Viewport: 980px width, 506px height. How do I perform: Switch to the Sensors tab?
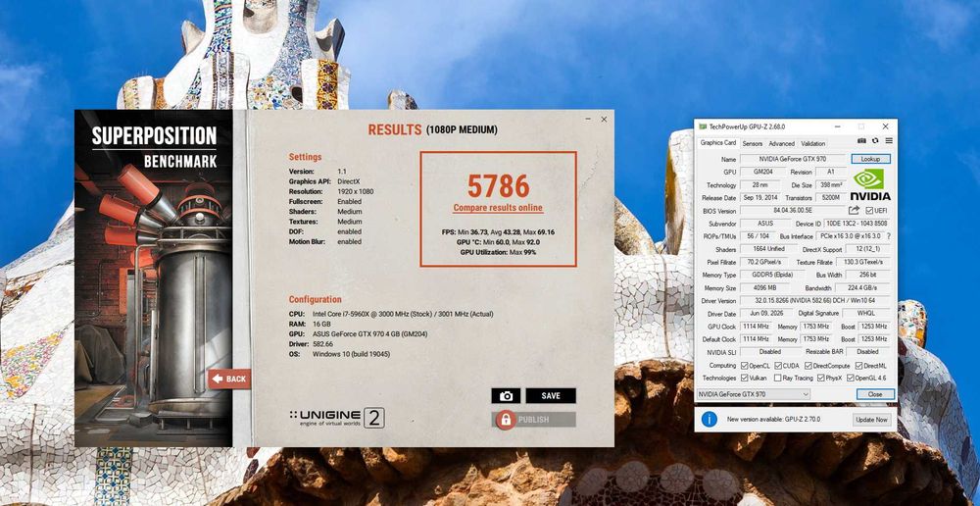click(752, 143)
